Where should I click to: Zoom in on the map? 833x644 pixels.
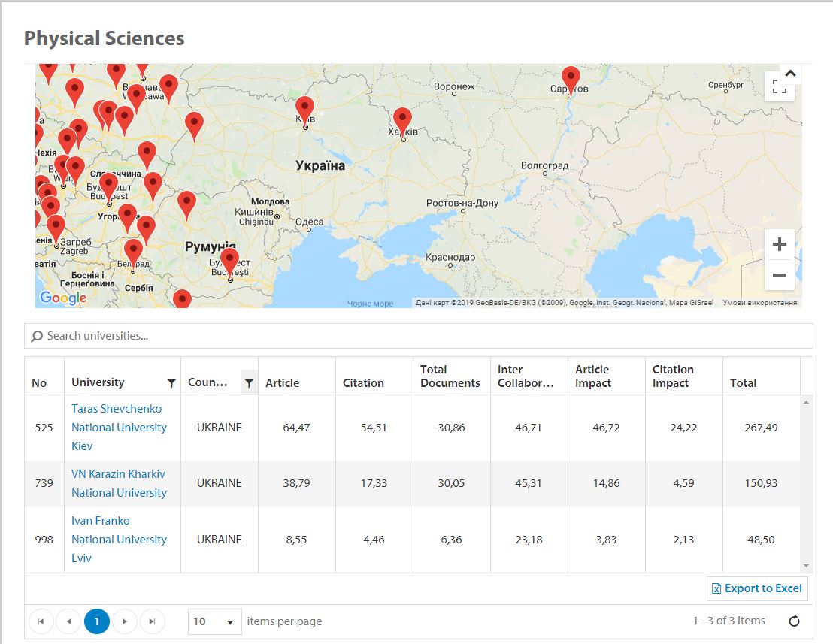point(780,244)
